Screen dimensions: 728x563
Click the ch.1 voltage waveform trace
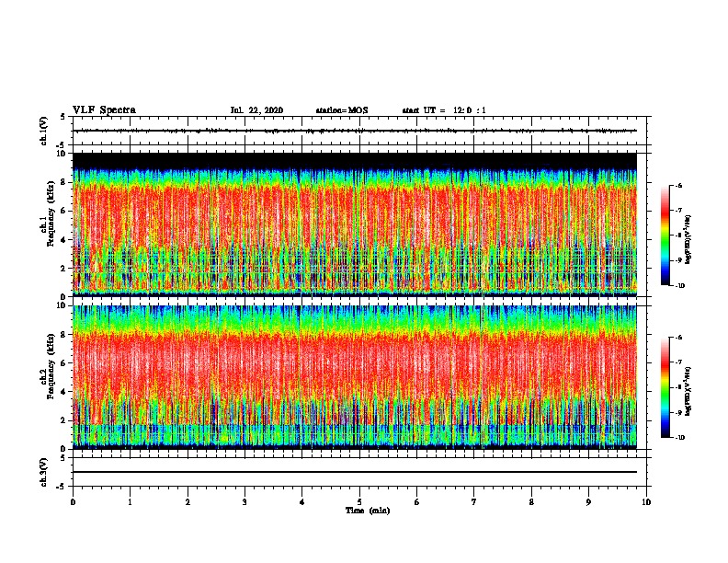pyautogui.click(x=355, y=131)
